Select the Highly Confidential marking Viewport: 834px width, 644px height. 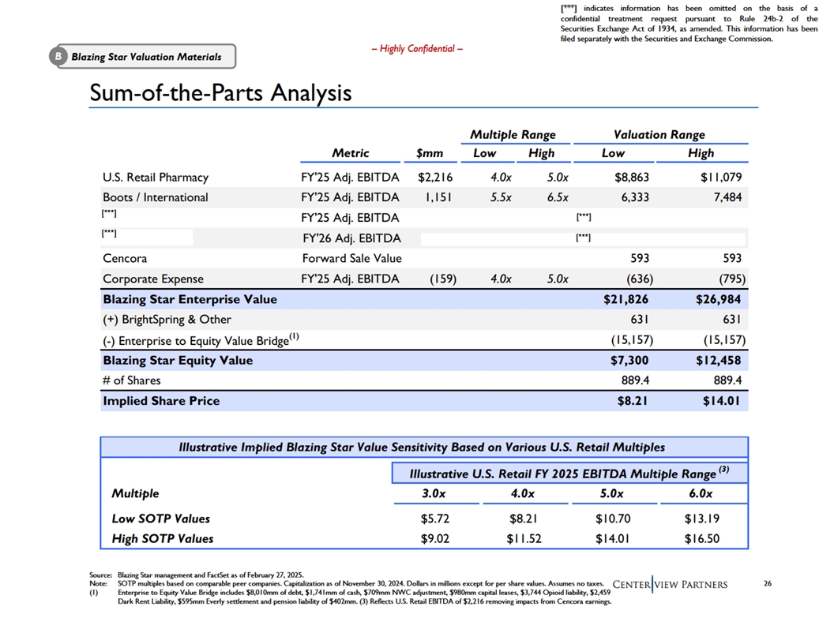point(417,49)
